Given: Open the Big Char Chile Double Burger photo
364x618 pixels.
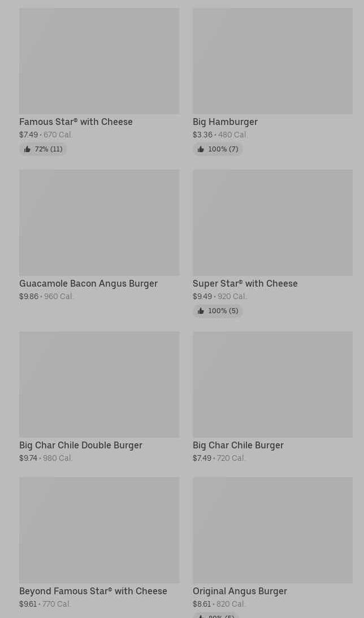Looking at the screenshot, I should (99, 384).
